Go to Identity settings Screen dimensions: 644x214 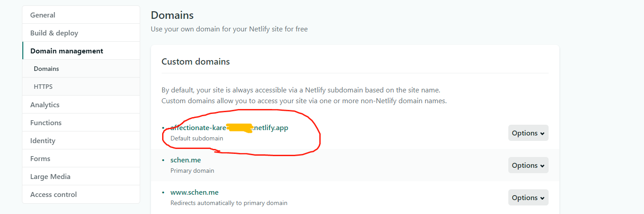tap(43, 141)
